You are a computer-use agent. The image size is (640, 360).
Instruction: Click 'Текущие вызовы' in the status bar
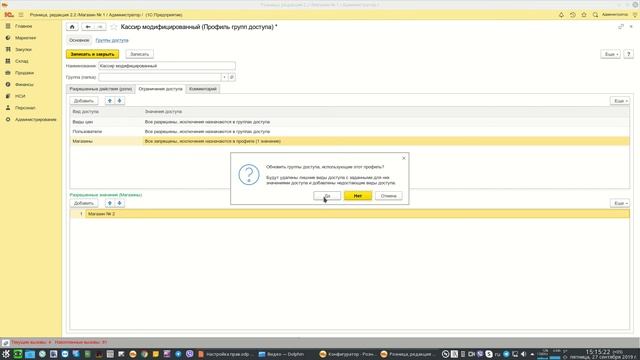click(31, 342)
